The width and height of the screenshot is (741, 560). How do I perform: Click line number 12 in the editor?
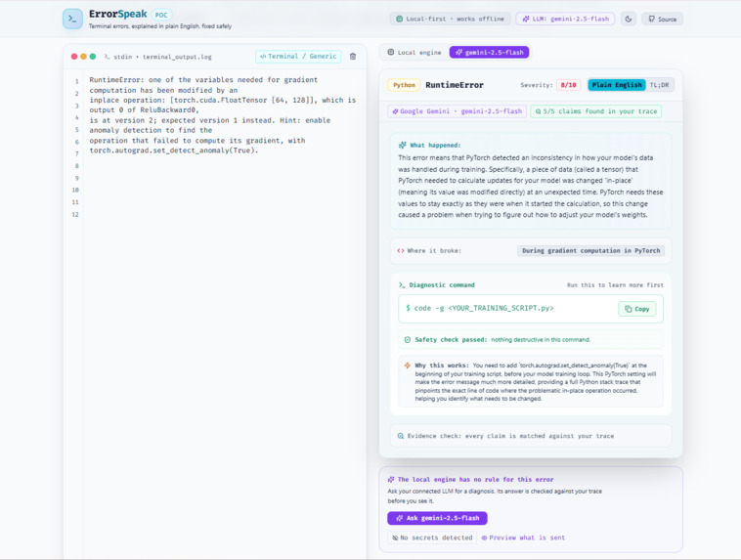[x=75, y=215]
